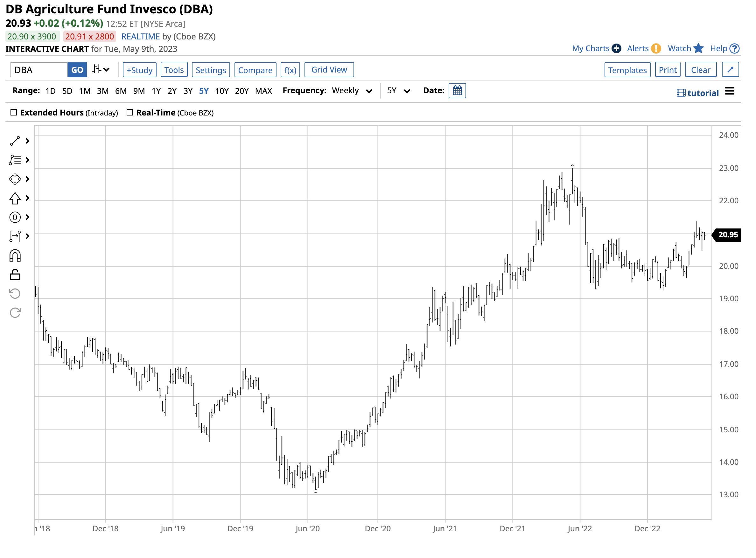Toggle the drawing lock icon
756x558 pixels.
[x=15, y=275]
